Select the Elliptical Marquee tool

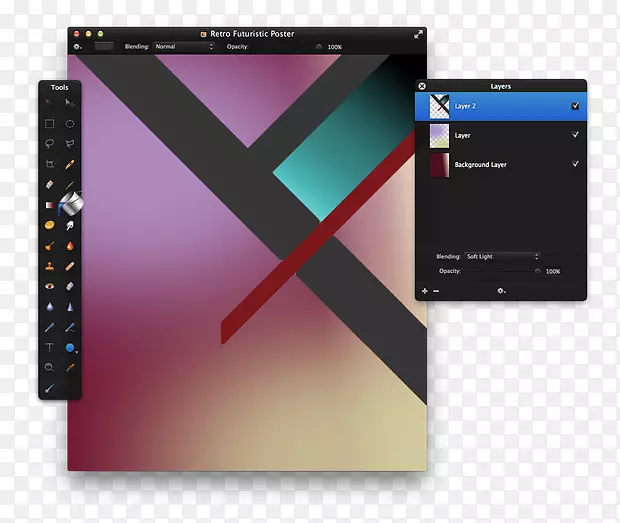click(x=70, y=124)
